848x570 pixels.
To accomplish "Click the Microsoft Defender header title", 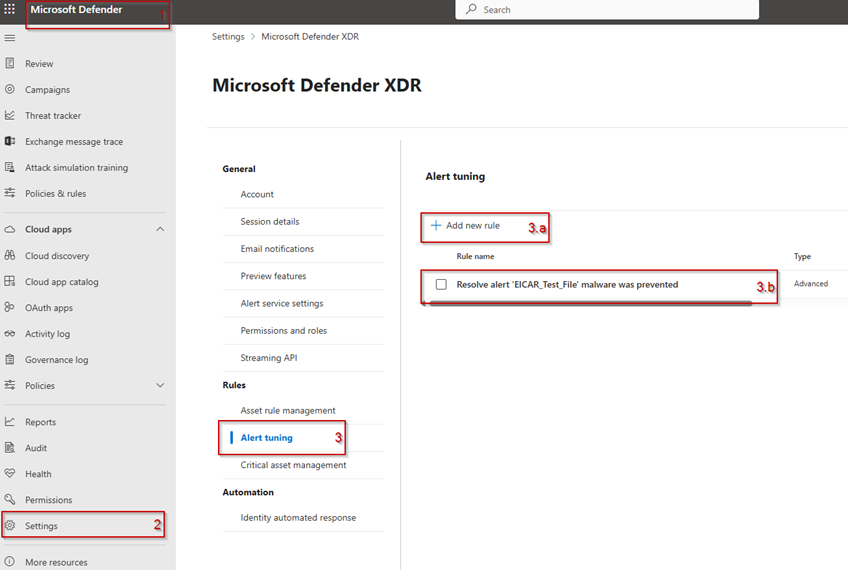I will 76,9.
